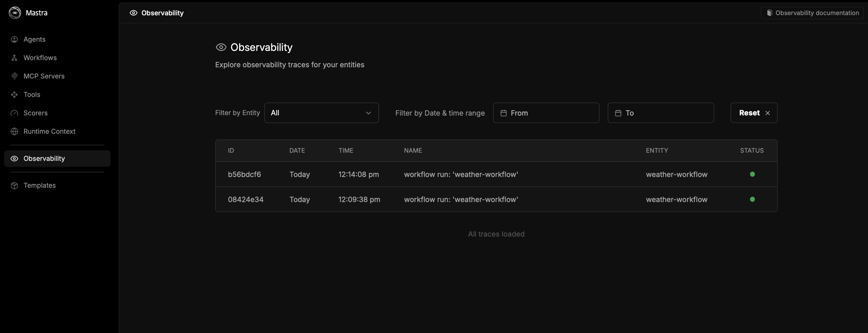Click the calendar icon in From field
This screenshot has width=868, height=333.
(x=503, y=113)
